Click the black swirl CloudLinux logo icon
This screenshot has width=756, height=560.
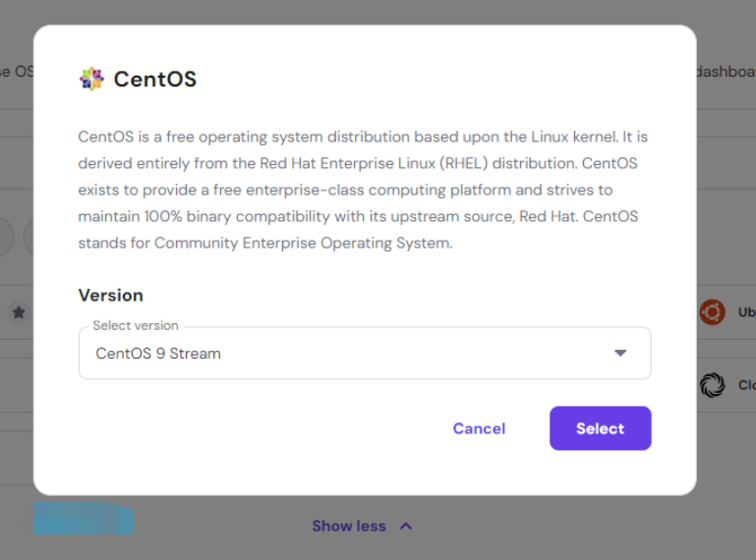tap(712, 385)
